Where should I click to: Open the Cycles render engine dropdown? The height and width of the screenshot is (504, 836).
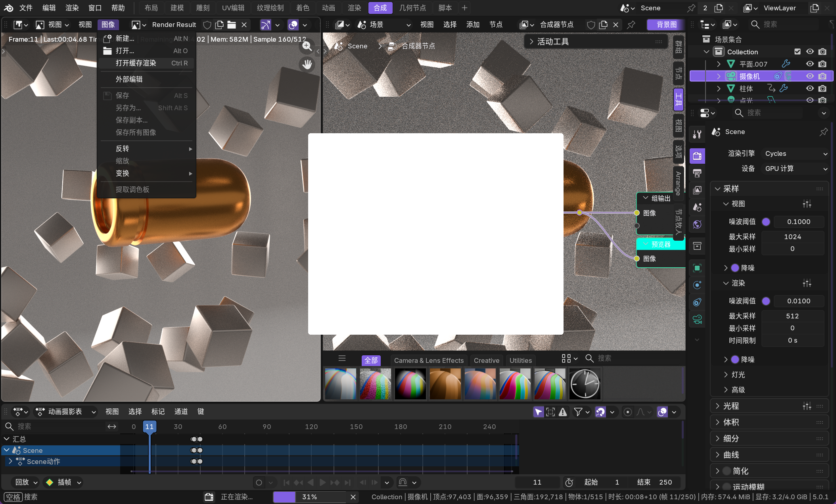(x=796, y=153)
